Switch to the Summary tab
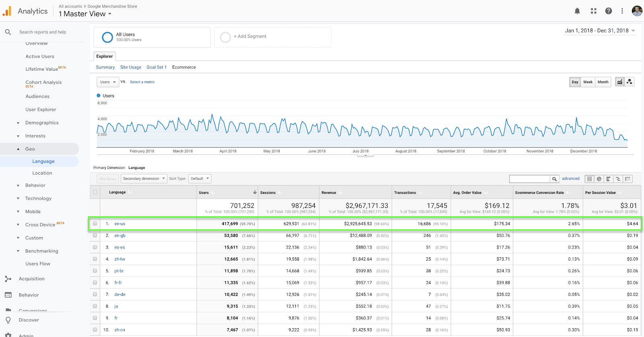 coord(105,67)
